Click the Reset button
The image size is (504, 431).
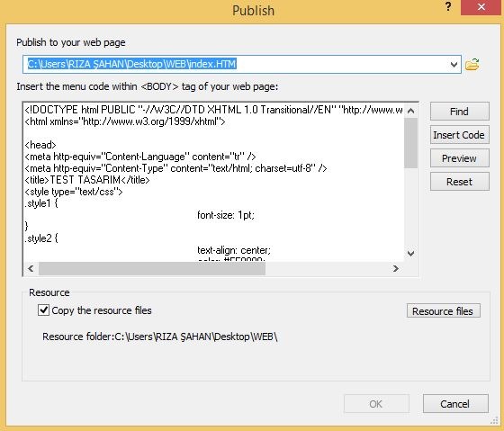(x=460, y=182)
